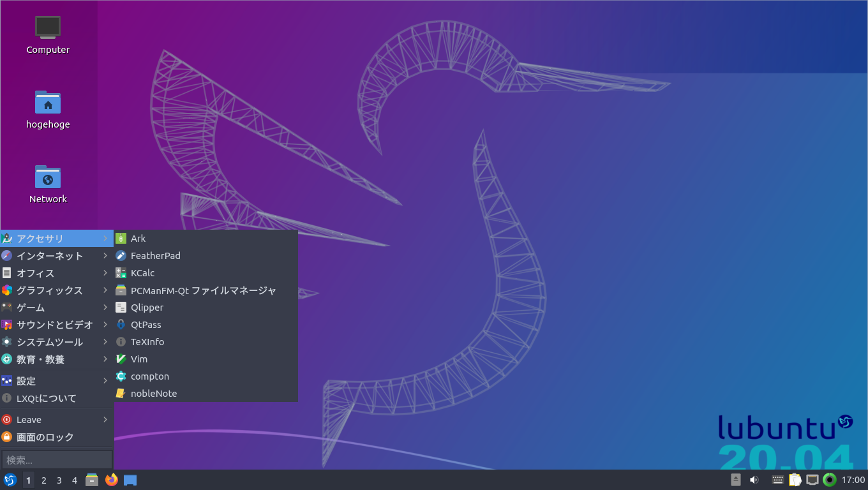Image resolution: width=868 pixels, height=490 pixels.
Task: Select the compton menu entry label
Action: tap(150, 376)
